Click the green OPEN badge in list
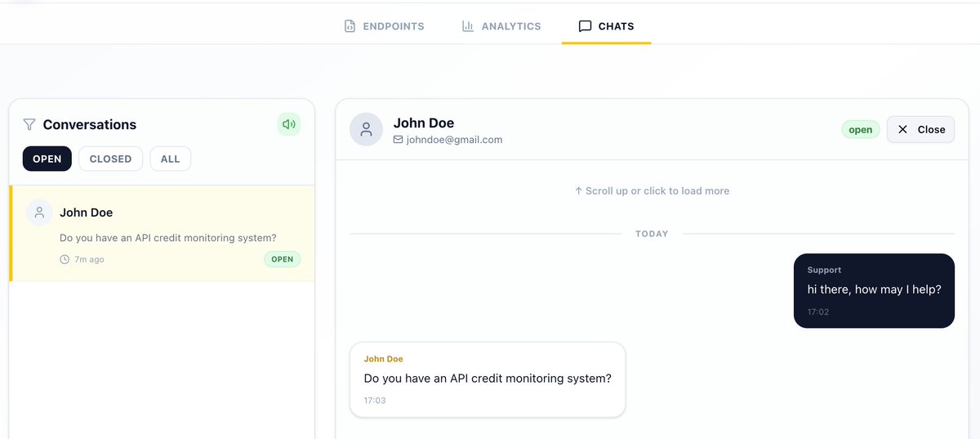Image resolution: width=980 pixels, height=439 pixels. tap(282, 259)
